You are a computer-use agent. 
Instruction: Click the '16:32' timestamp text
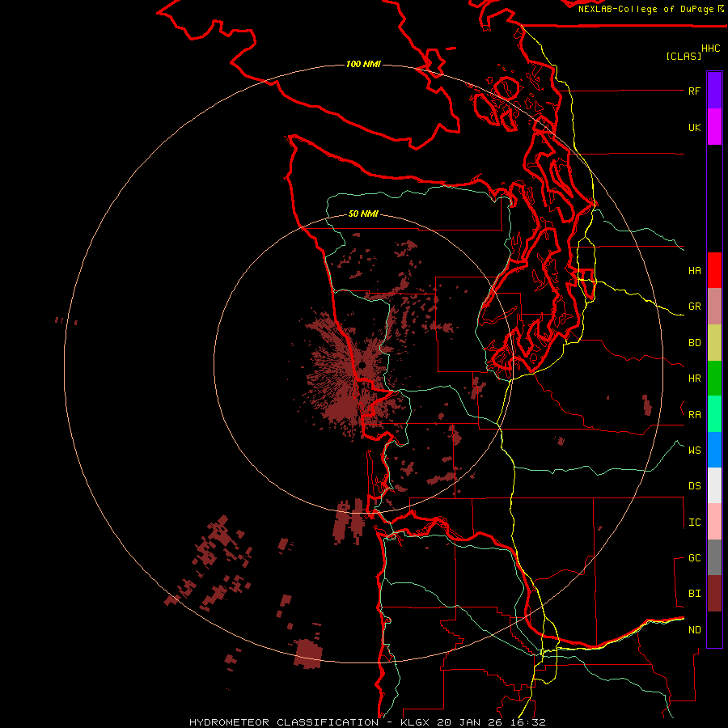(x=530, y=722)
